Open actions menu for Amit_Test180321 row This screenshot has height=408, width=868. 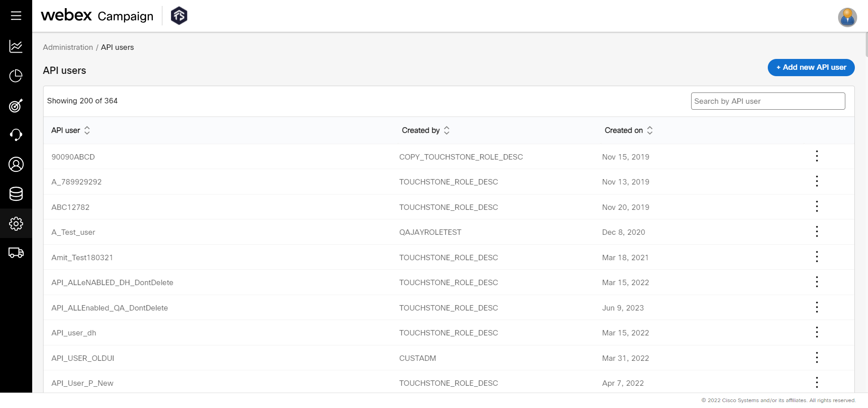click(817, 257)
